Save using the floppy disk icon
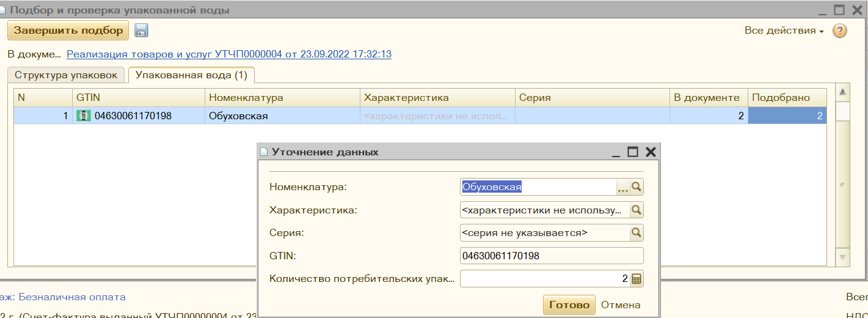The image size is (868, 318). (x=141, y=31)
